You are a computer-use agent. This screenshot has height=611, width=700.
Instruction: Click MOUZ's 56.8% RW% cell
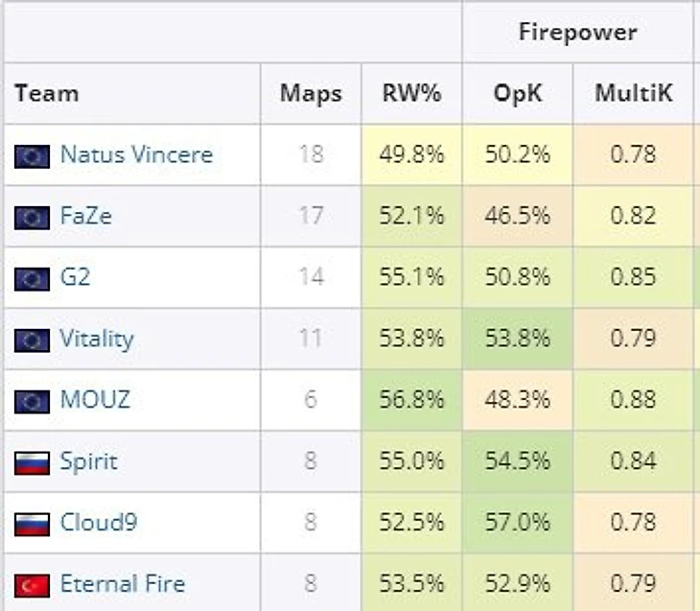(x=411, y=400)
